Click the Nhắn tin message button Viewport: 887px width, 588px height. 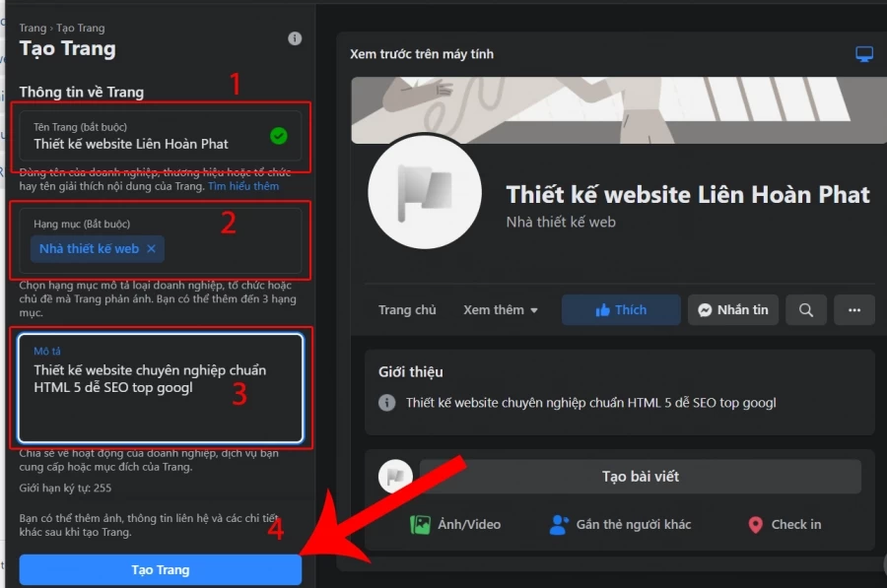click(732, 310)
